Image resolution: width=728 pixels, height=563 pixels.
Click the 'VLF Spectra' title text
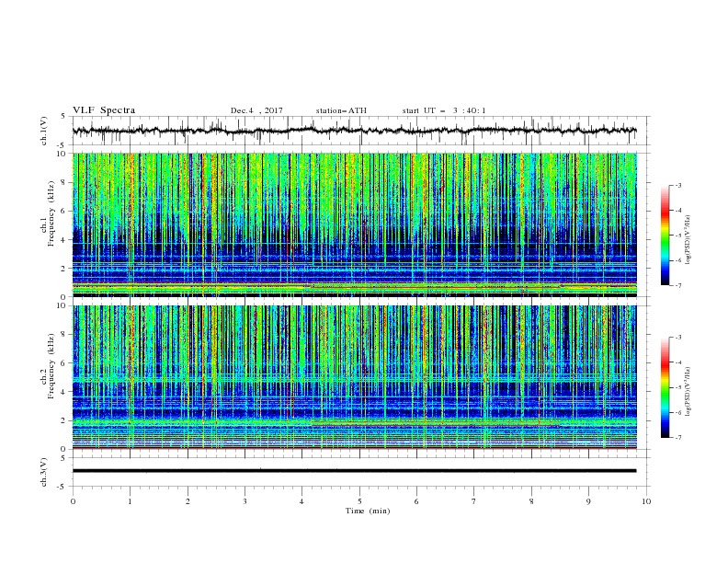[x=104, y=110]
